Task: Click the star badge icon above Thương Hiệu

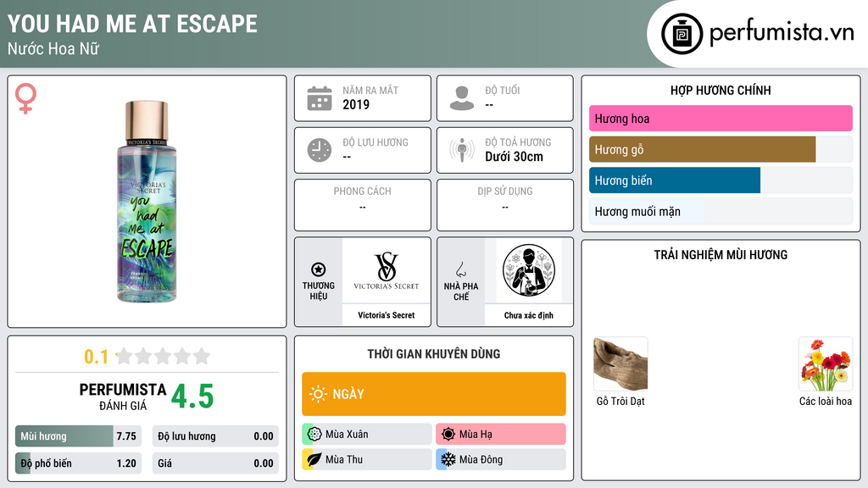Action: click(x=319, y=269)
